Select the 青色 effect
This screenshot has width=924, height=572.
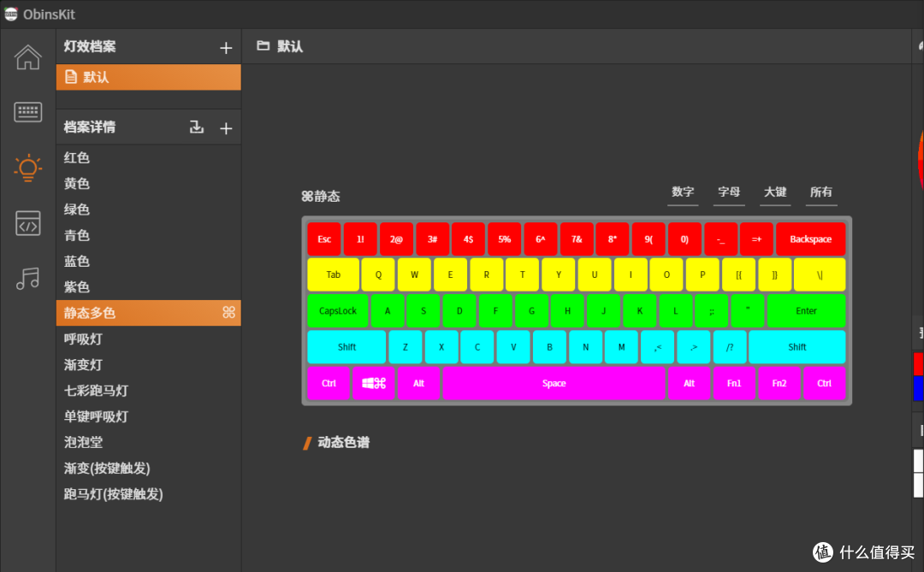click(x=149, y=235)
